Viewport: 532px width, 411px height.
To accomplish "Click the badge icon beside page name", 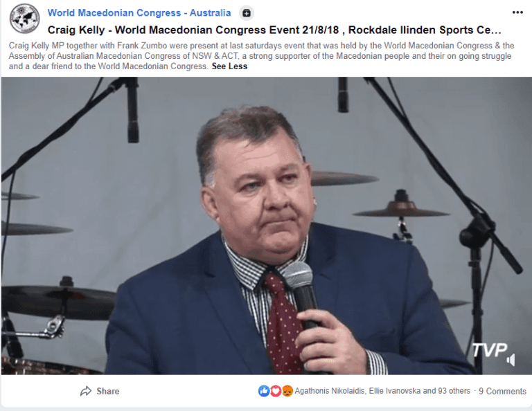I will (247, 13).
